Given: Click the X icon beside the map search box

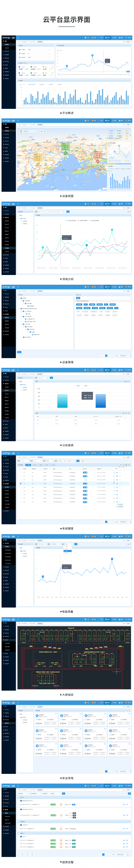Looking at the screenshot, I should click(42, 131).
